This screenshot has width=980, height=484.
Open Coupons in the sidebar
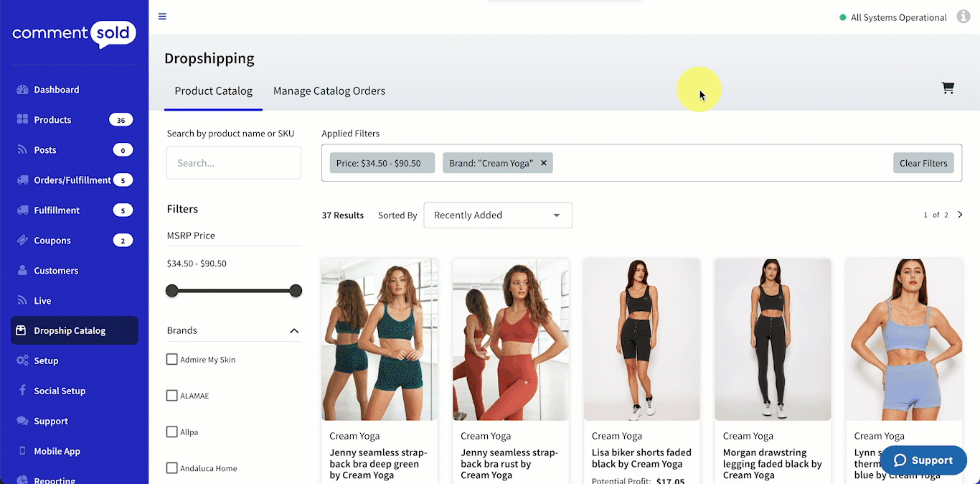[52, 241]
